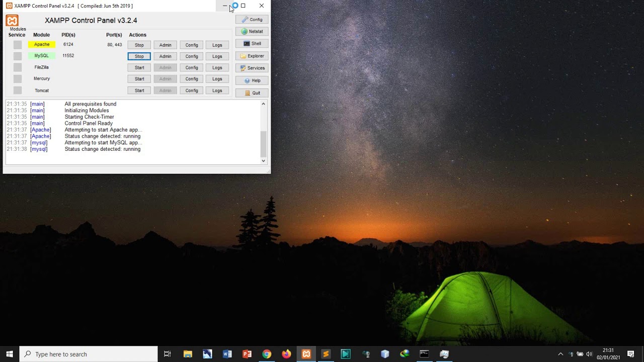Open PowerPoint from the taskbar
Viewport: 644px width, 362px height.
coord(247,354)
